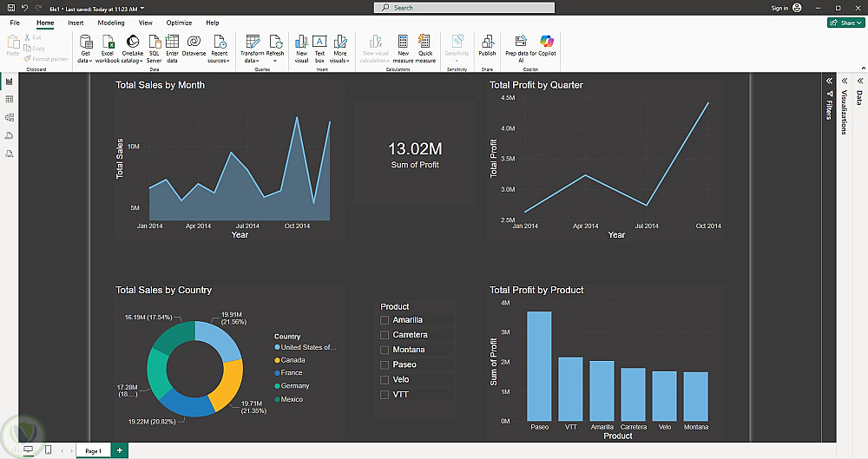Undo the last action
The height and width of the screenshot is (459, 868).
[x=24, y=8]
